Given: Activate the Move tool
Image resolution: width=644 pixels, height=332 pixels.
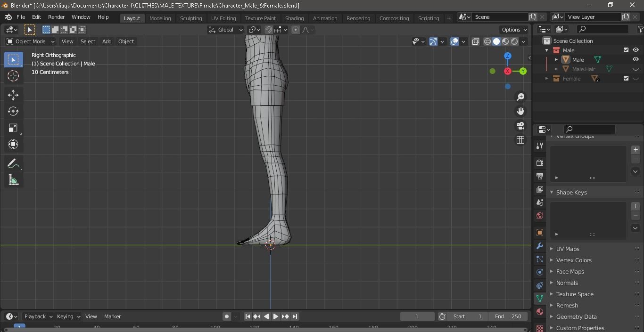Looking at the screenshot, I should click(13, 95).
